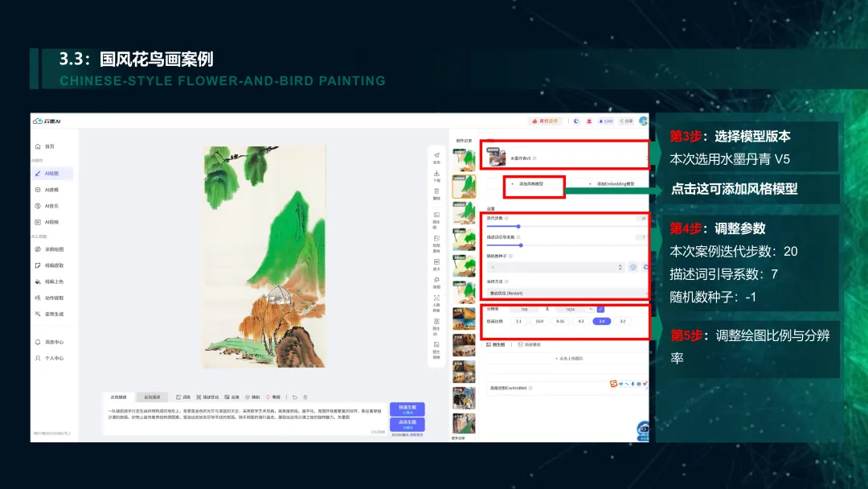
Task: Open the 线稿上色 tool
Action: [x=49, y=281]
